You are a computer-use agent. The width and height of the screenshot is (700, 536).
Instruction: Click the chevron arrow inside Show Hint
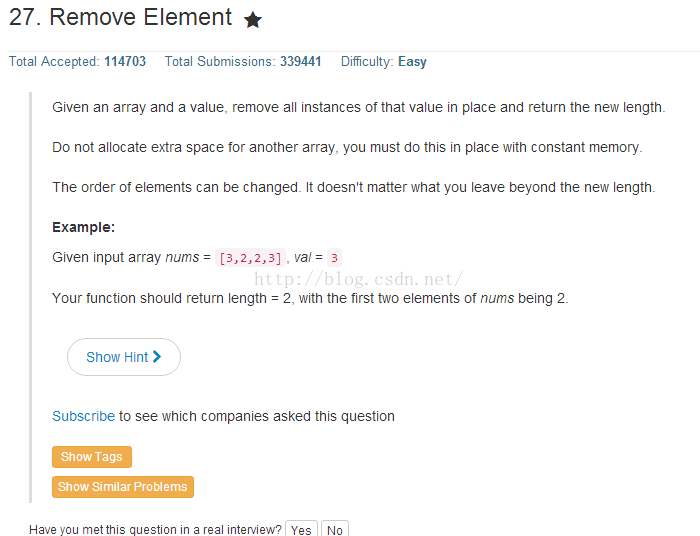(157, 357)
